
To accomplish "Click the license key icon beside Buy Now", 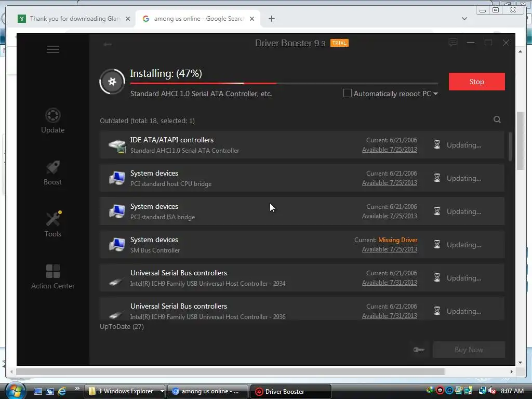I will [419, 350].
